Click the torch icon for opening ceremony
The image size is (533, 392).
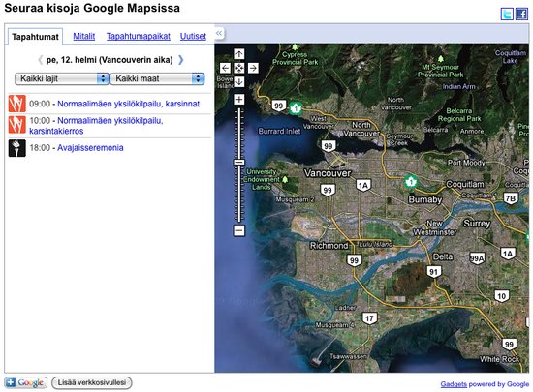(17, 148)
